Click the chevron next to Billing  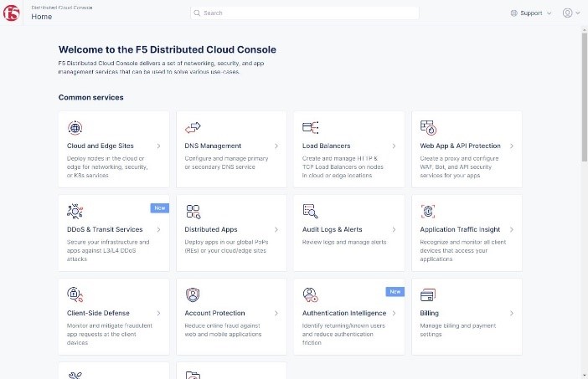[x=512, y=313]
